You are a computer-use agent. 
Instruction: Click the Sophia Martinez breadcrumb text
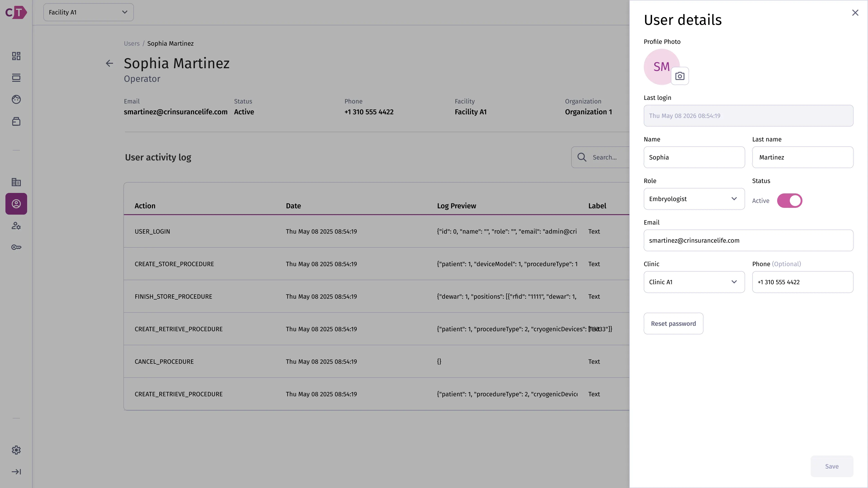[170, 43]
